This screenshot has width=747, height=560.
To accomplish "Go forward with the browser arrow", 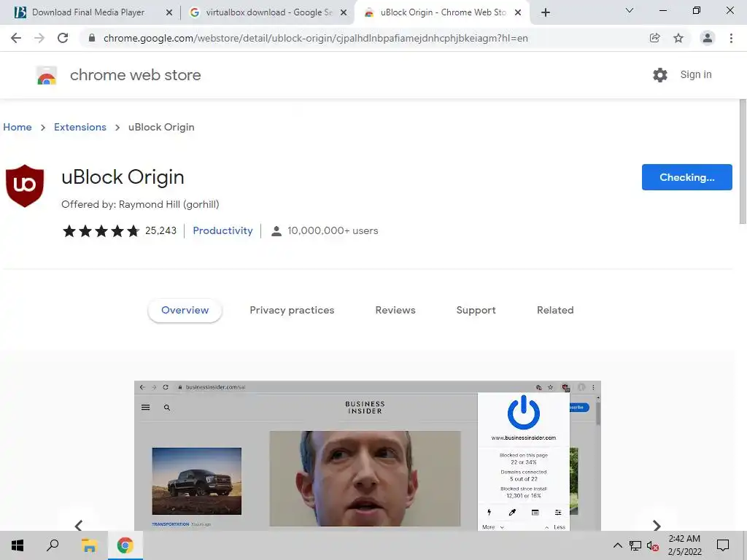I will 39,38.
